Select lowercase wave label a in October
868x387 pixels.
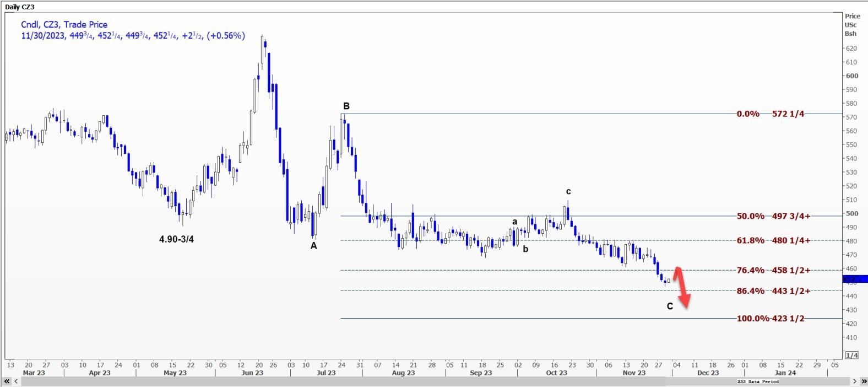click(x=515, y=222)
